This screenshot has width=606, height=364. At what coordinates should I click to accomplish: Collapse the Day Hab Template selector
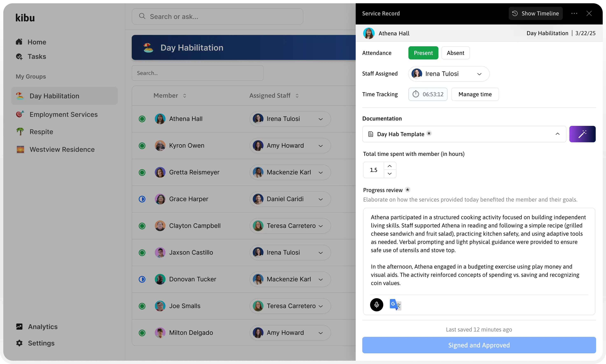[557, 134]
